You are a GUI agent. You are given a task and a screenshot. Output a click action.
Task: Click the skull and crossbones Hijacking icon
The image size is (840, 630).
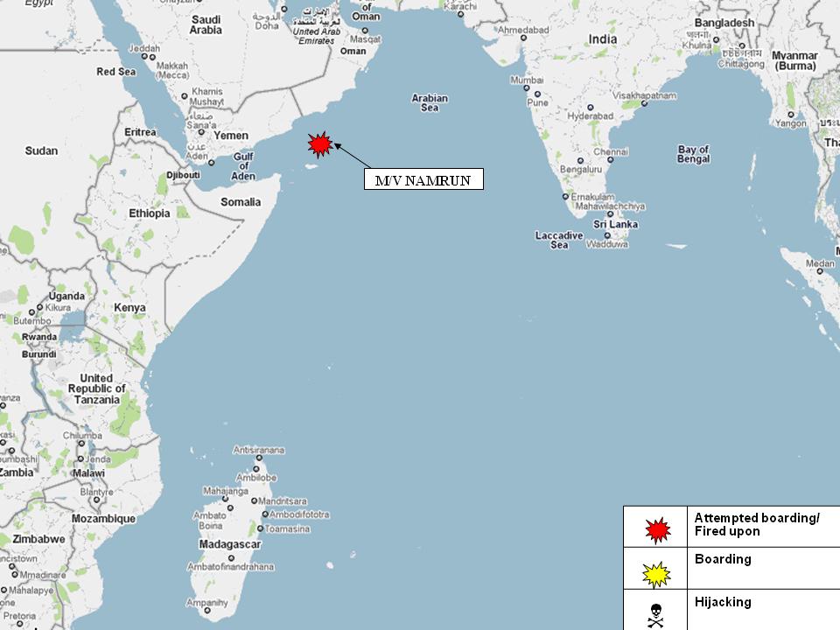[x=655, y=615]
